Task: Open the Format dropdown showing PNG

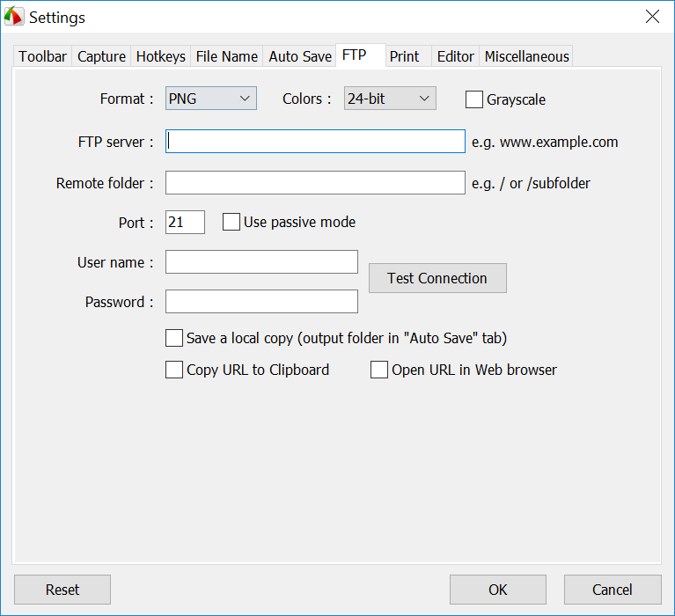Action: (x=211, y=99)
